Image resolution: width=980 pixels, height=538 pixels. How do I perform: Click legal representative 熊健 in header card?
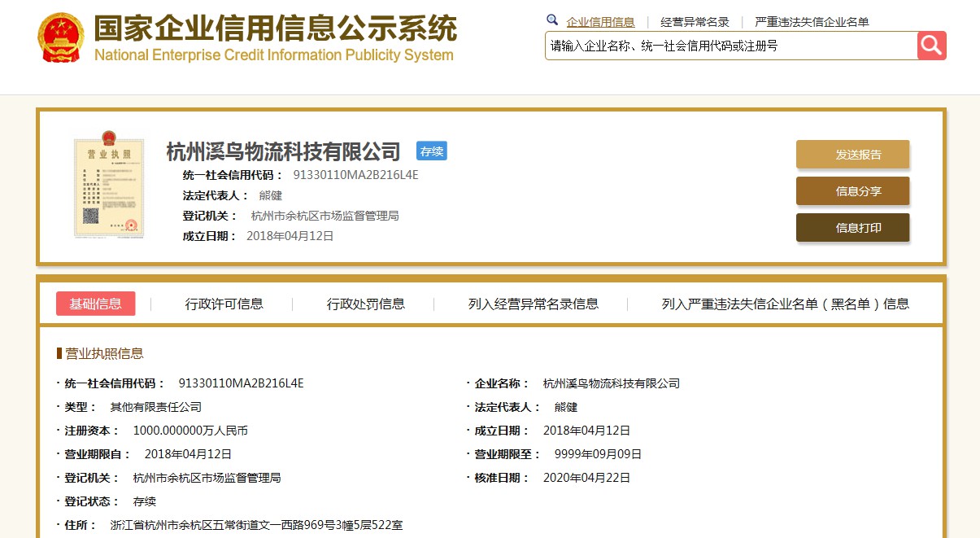pyautogui.click(x=270, y=195)
